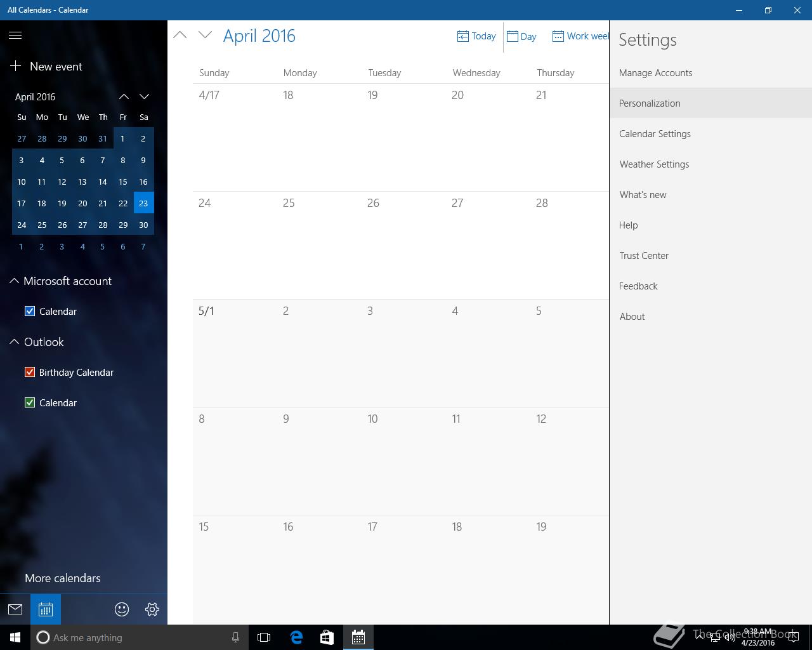Open Weather Settings
The width and height of the screenshot is (812, 650).
(x=710, y=164)
